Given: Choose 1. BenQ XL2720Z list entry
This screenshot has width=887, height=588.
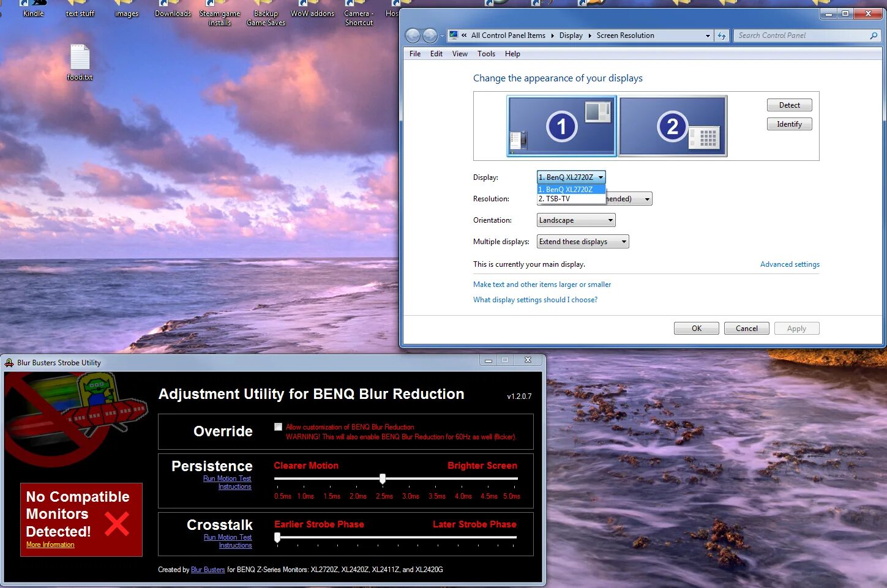Looking at the screenshot, I should pos(571,190).
